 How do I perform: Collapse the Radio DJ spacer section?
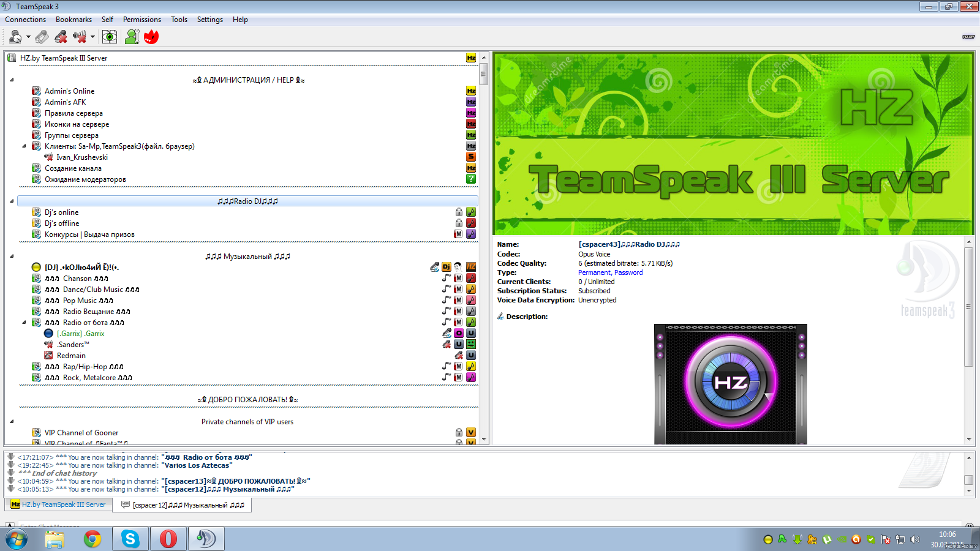click(12, 201)
